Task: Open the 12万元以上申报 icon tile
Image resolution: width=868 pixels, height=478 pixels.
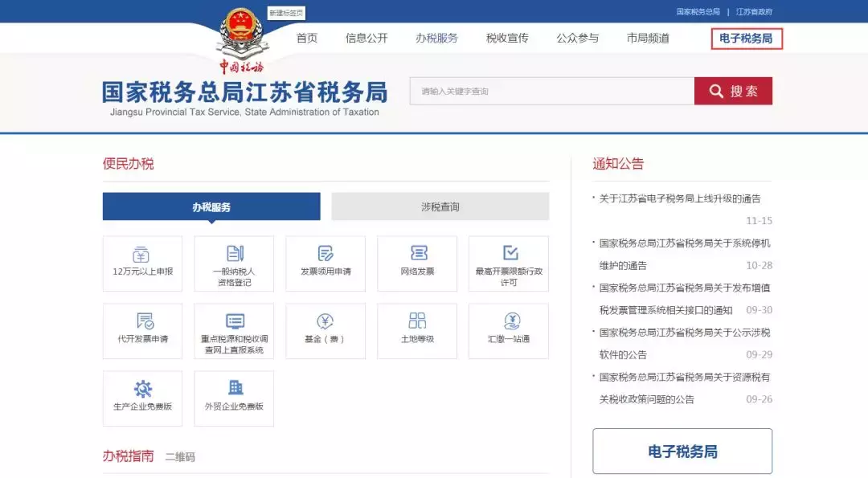Action: point(142,264)
